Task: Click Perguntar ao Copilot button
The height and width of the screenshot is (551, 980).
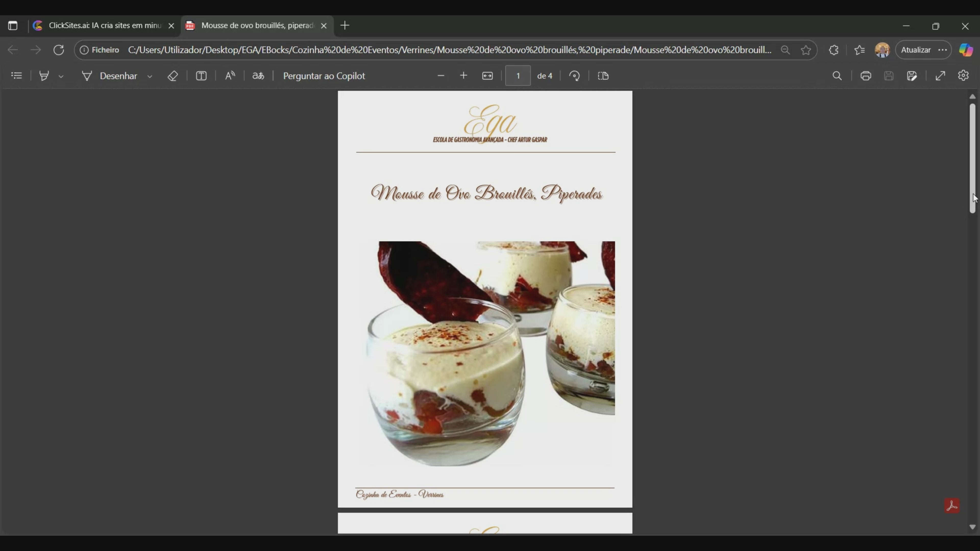Action: (324, 76)
